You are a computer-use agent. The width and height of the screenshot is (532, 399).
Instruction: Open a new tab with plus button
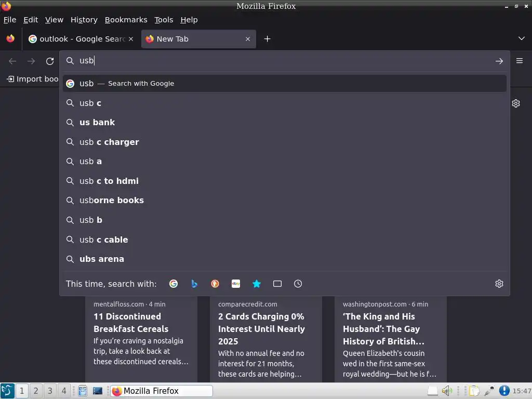click(x=268, y=39)
